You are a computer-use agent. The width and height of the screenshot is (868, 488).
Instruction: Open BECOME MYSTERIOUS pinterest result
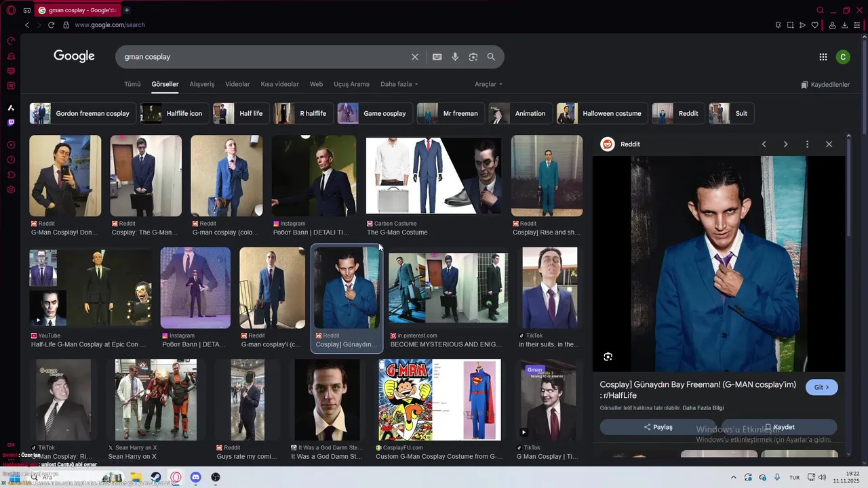coord(448,287)
